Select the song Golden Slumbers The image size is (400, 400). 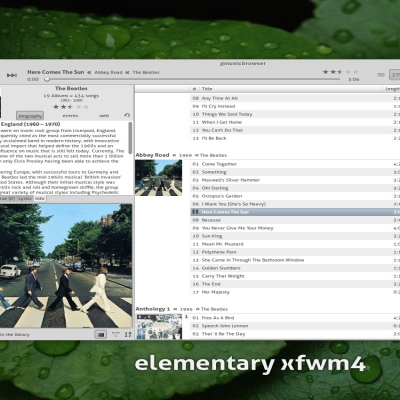pos(295,268)
